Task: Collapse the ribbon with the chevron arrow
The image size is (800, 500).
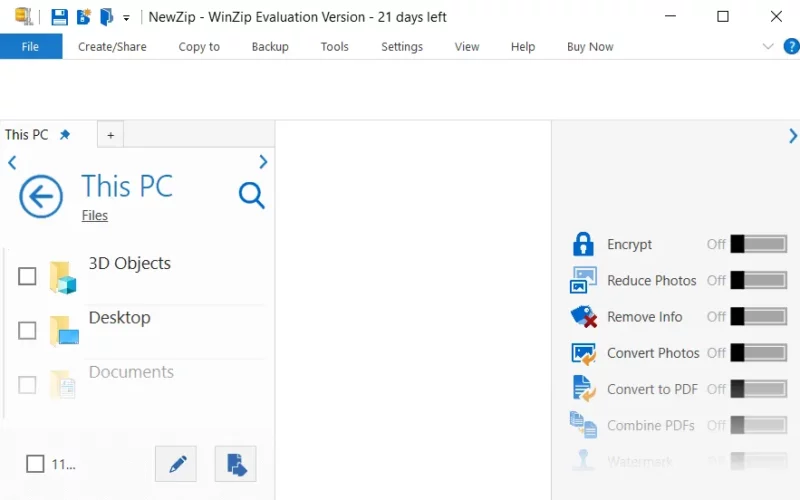Action: [768, 46]
